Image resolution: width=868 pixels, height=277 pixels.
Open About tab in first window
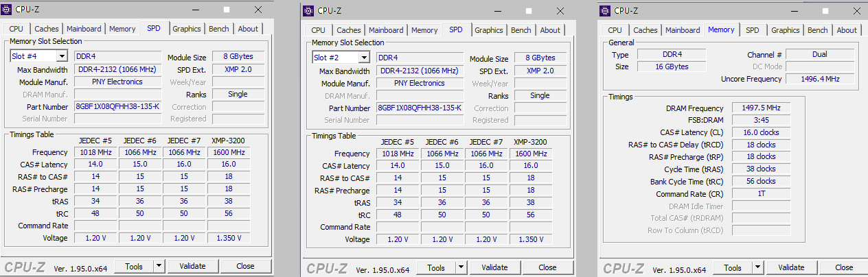click(248, 29)
